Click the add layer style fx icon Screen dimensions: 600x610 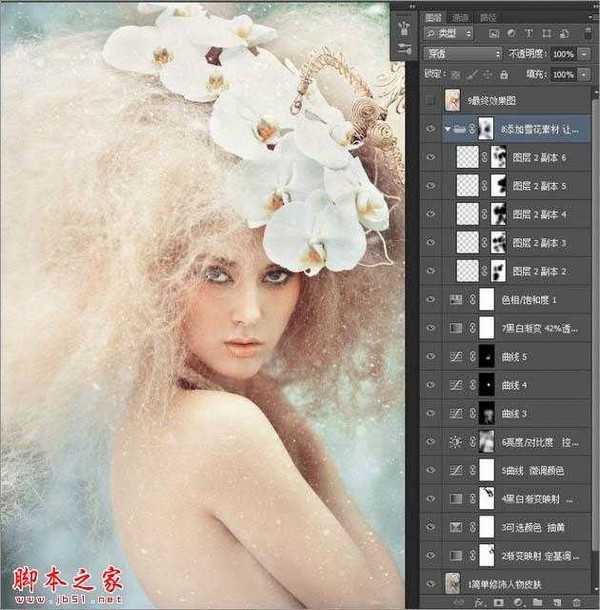coord(482,603)
